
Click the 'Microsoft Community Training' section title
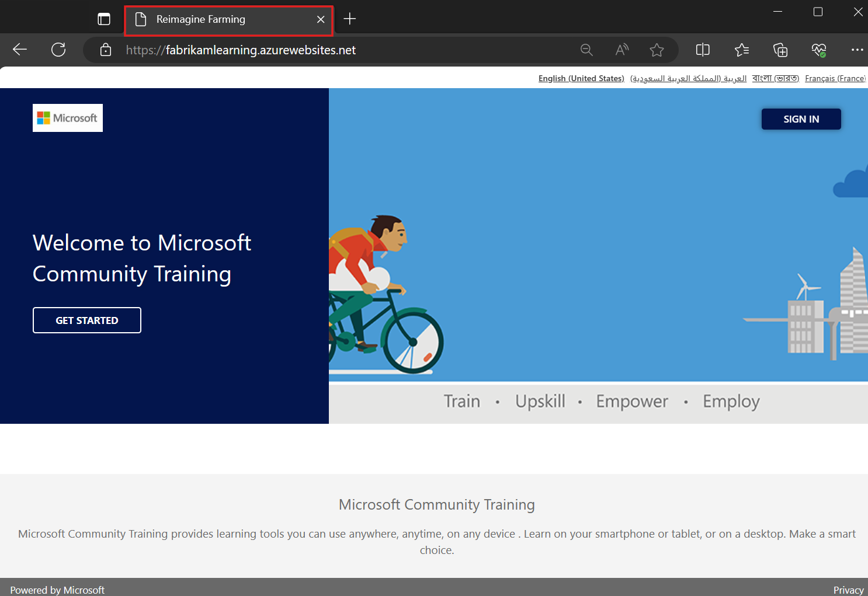click(436, 504)
